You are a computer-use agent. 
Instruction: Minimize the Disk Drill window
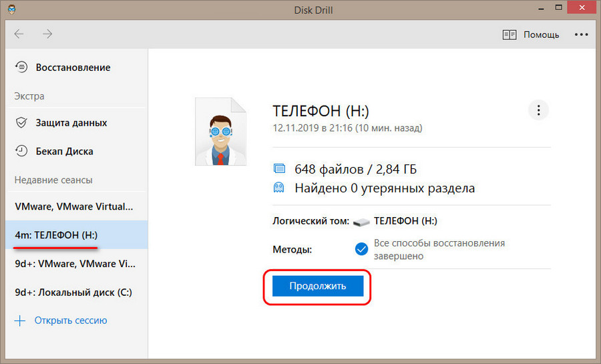pyautogui.click(x=541, y=9)
